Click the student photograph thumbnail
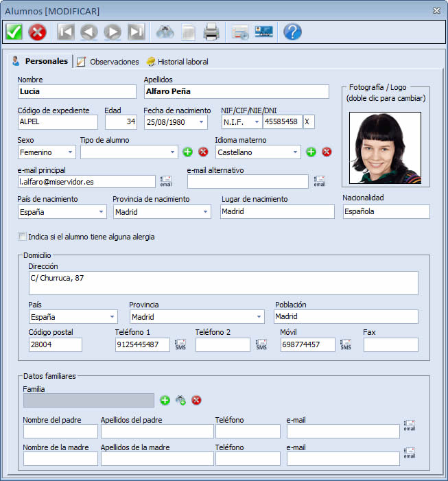 coord(385,148)
